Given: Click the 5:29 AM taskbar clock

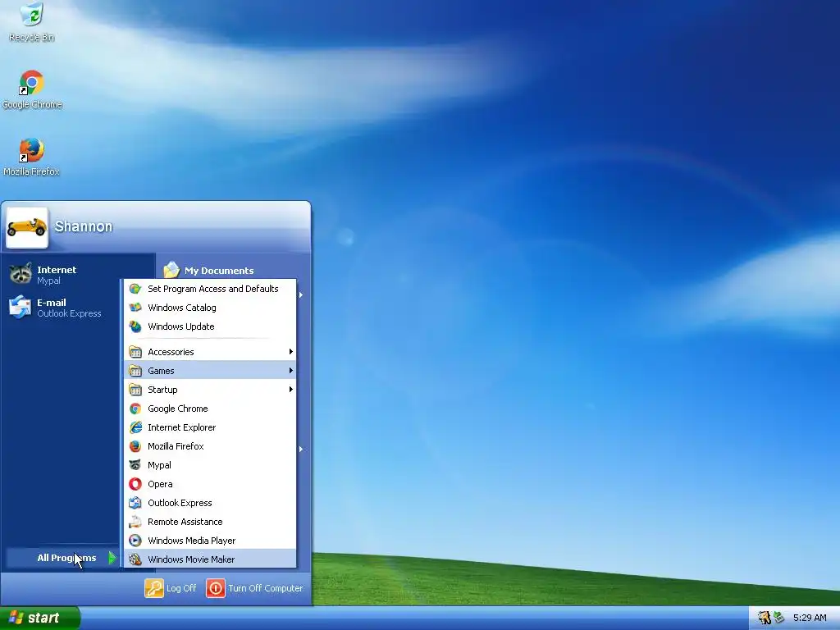Looking at the screenshot, I should coord(810,618).
